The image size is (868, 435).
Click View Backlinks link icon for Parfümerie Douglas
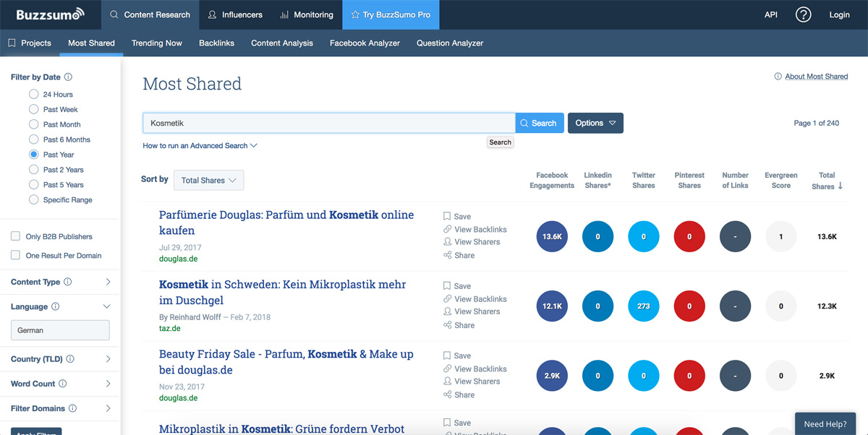(447, 229)
